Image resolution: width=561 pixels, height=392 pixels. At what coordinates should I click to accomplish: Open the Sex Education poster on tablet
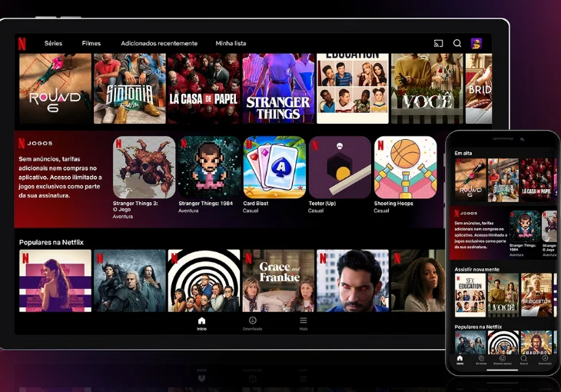click(353, 88)
